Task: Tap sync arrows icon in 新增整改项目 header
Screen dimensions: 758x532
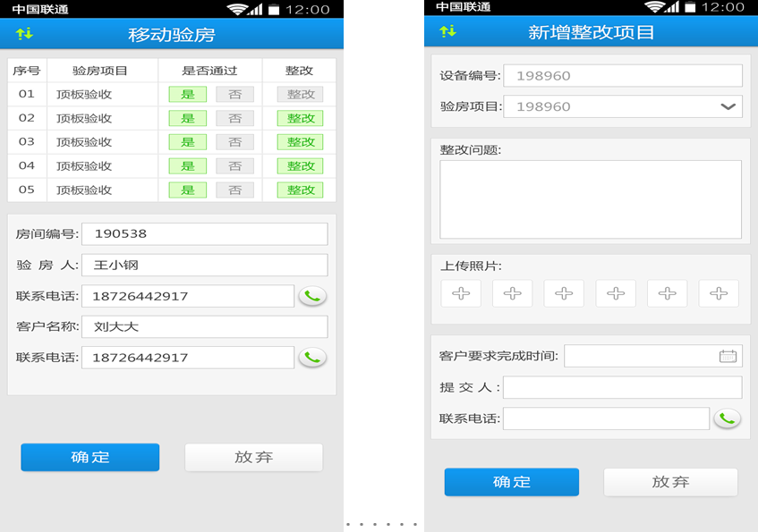Action: pos(447,31)
